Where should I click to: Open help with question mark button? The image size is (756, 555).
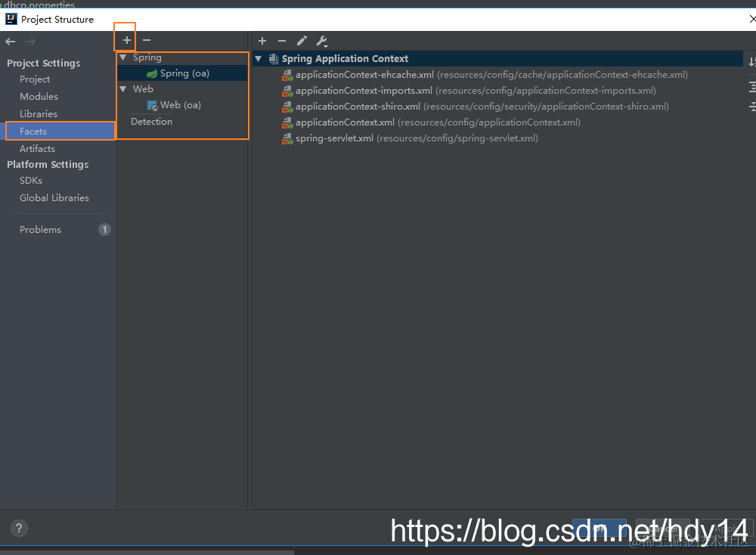(x=19, y=528)
